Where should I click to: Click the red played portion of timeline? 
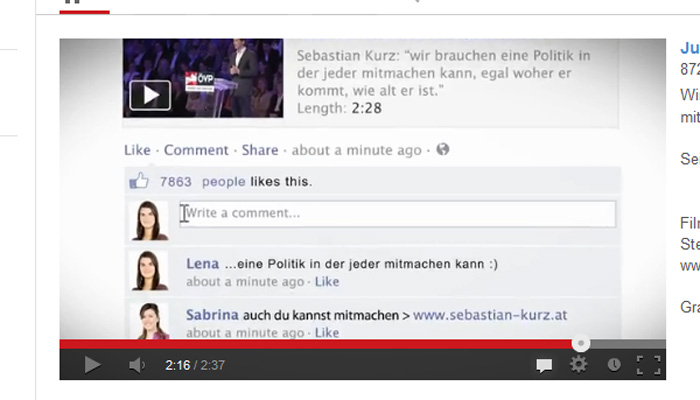click(316, 344)
